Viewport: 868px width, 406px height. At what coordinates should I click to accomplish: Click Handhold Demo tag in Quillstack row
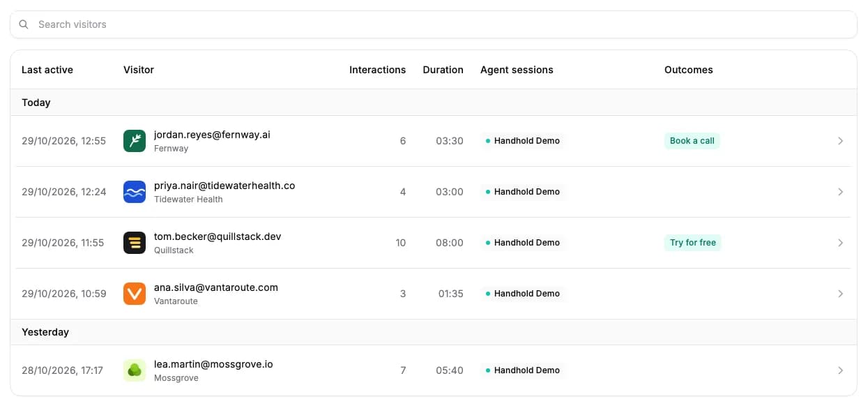[523, 243]
